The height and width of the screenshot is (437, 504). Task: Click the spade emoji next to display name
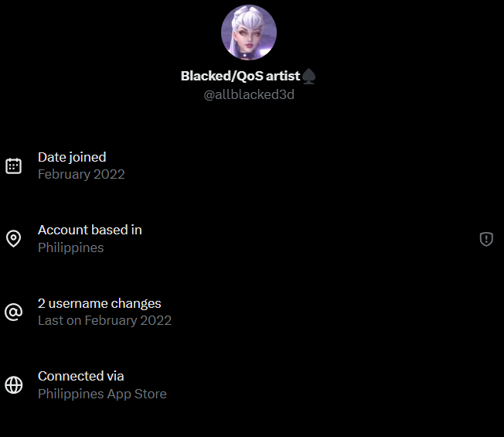click(309, 77)
